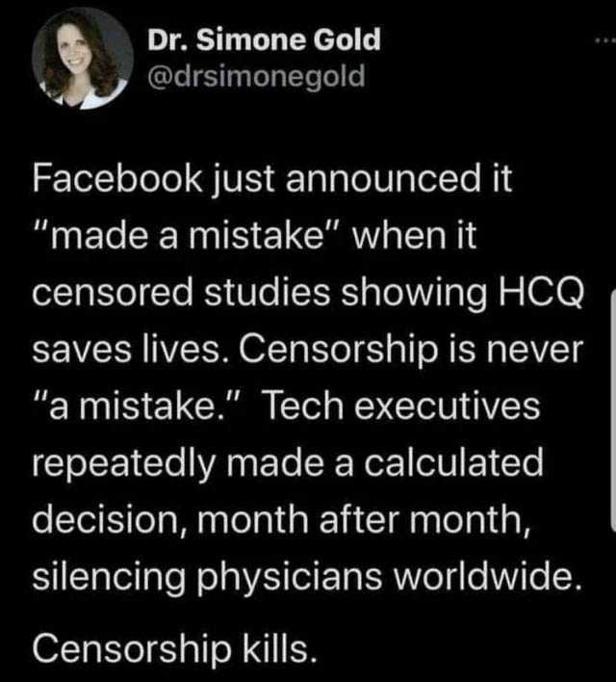
Task: Click the quoted phrase "a mistake."
Action: tap(141, 406)
